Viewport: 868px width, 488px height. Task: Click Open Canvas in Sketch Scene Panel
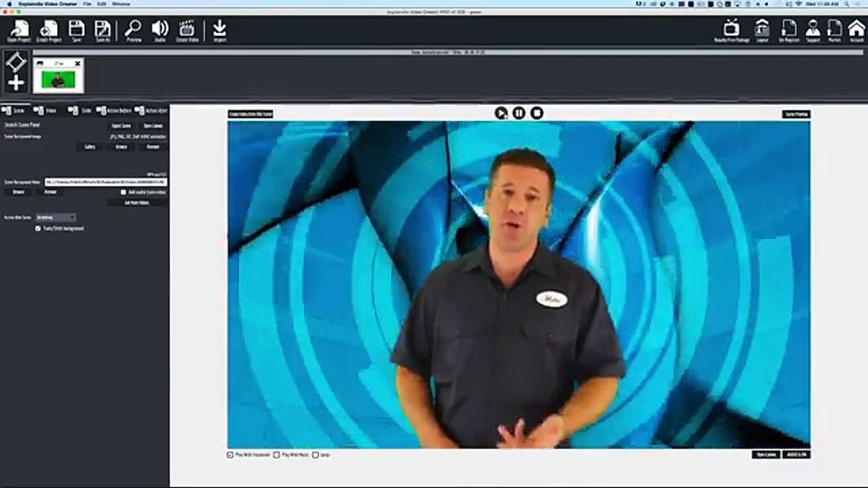point(153,126)
